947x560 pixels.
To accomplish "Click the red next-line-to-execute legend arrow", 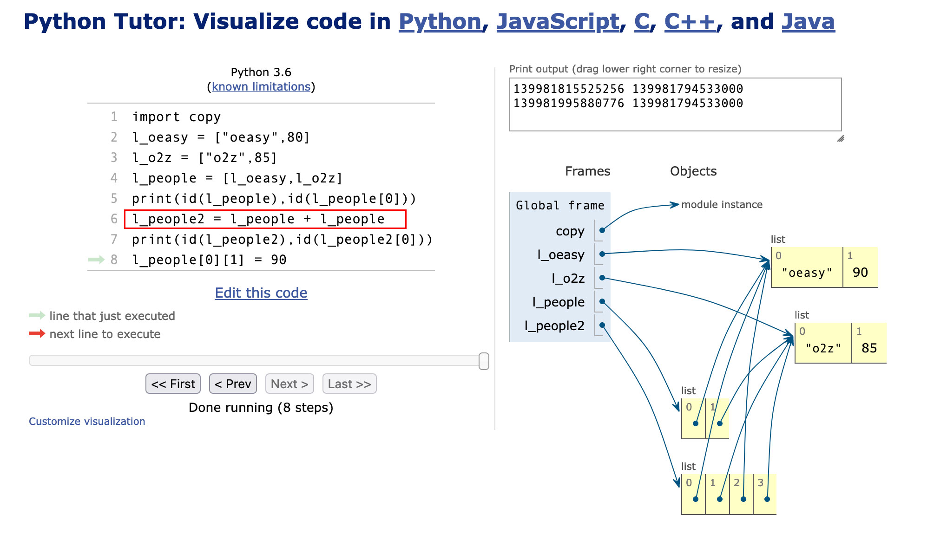I will coord(37,333).
